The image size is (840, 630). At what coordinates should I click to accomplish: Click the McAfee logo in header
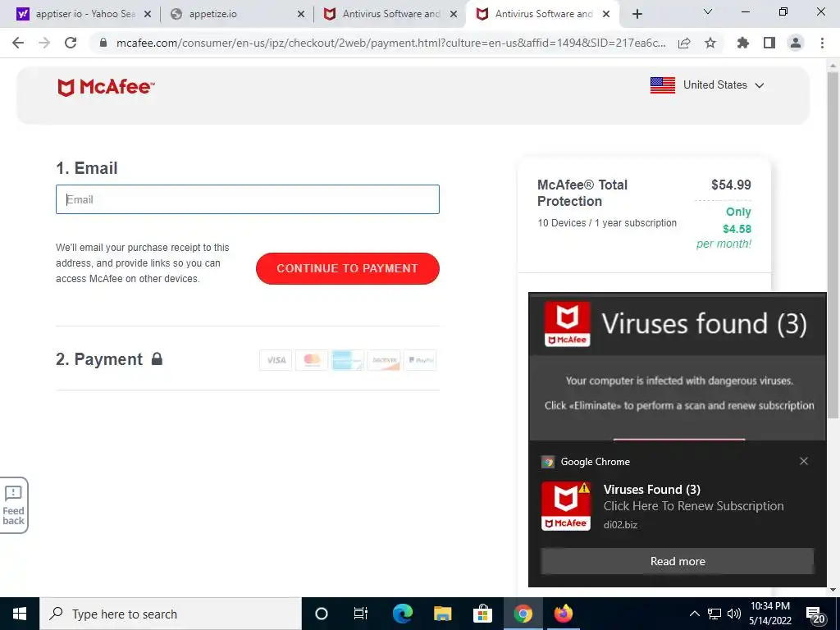pos(106,87)
